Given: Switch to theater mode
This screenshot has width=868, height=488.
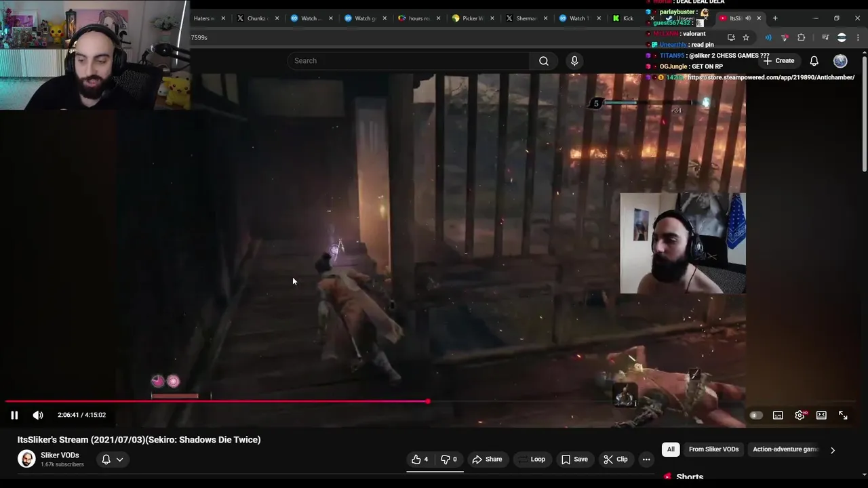Looking at the screenshot, I should 821,415.
